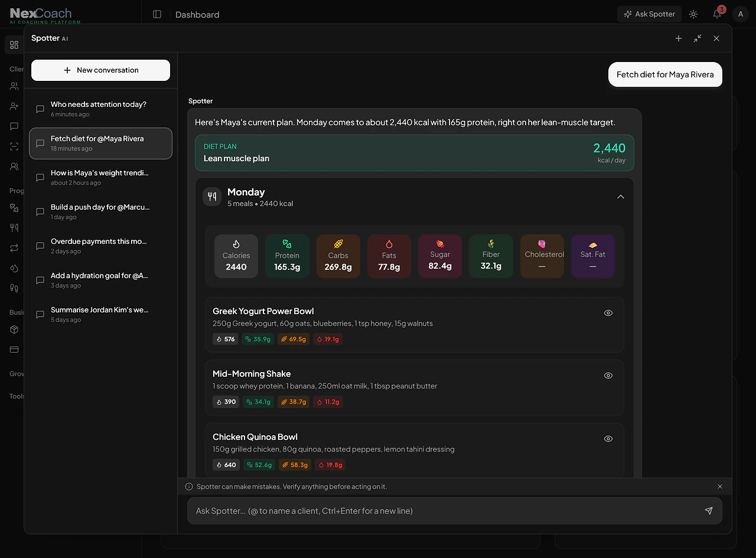Image resolution: width=756 pixels, height=558 pixels.
Task: Open 'How is Maya's weight trending' conversation
Action: pyautogui.click(x=100, y=178)
